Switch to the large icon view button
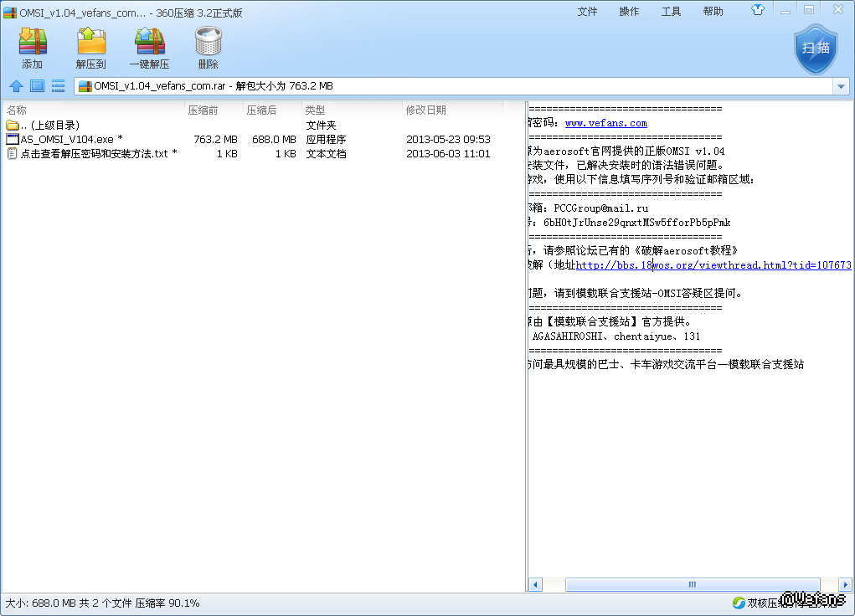The width and height of the screenshot is (855, 616). click(37, 86)
